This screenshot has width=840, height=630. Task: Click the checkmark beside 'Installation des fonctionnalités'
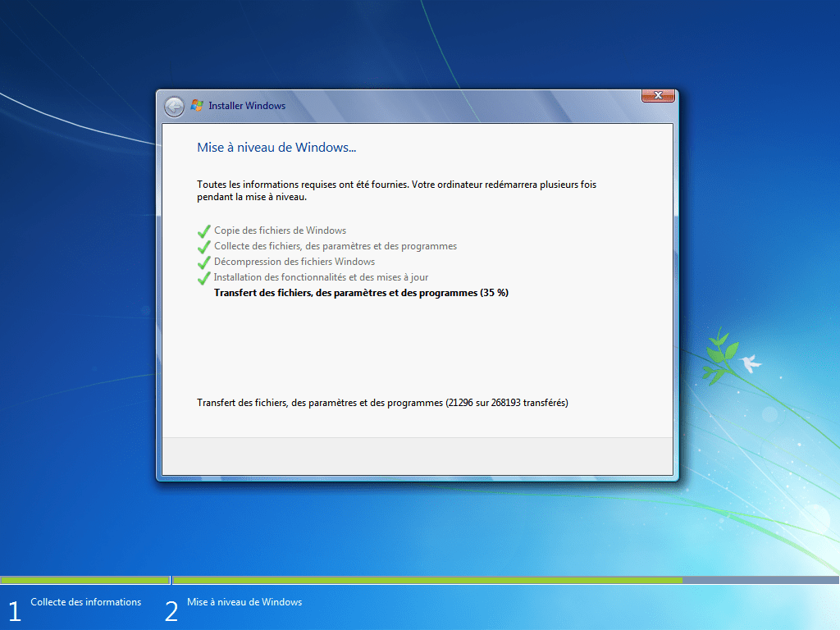(x=203, y=278)
